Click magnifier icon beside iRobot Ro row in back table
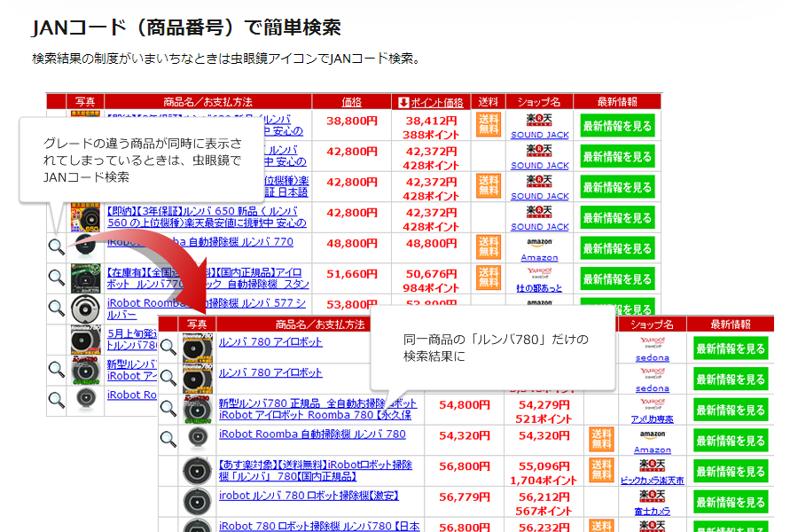This screenshot has width=798, height=532. pos(57,400)
